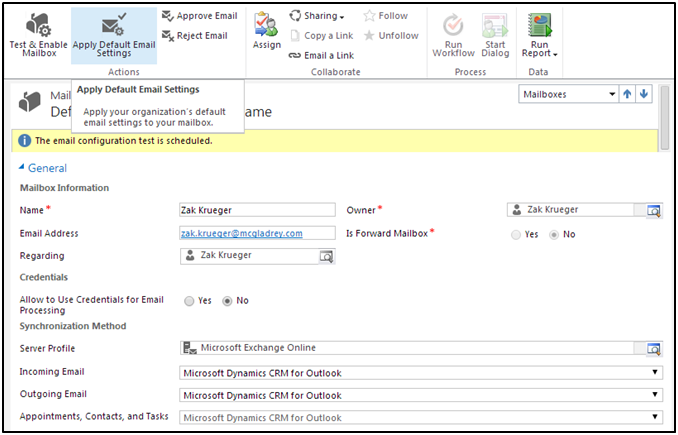Open Start Dialog
678x435 pixels.
tap(495, 35)
